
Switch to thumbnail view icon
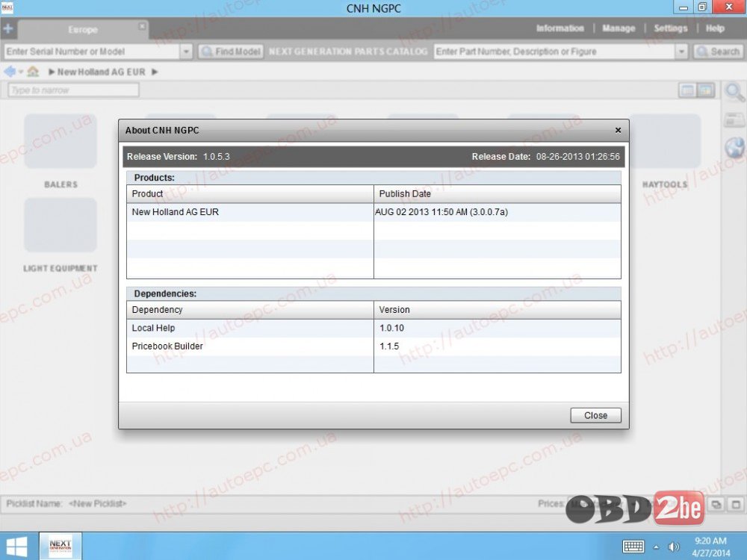pos(706,90)
